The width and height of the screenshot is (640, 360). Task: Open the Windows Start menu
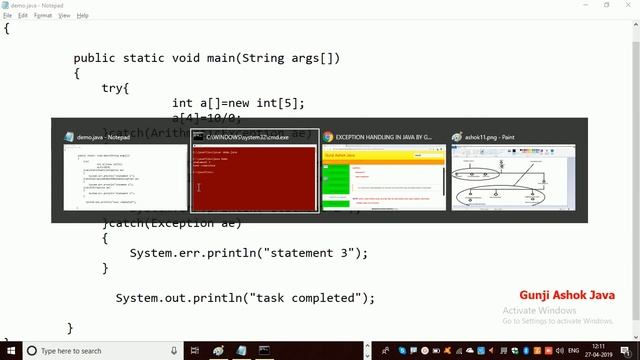(x=11, y=351)
